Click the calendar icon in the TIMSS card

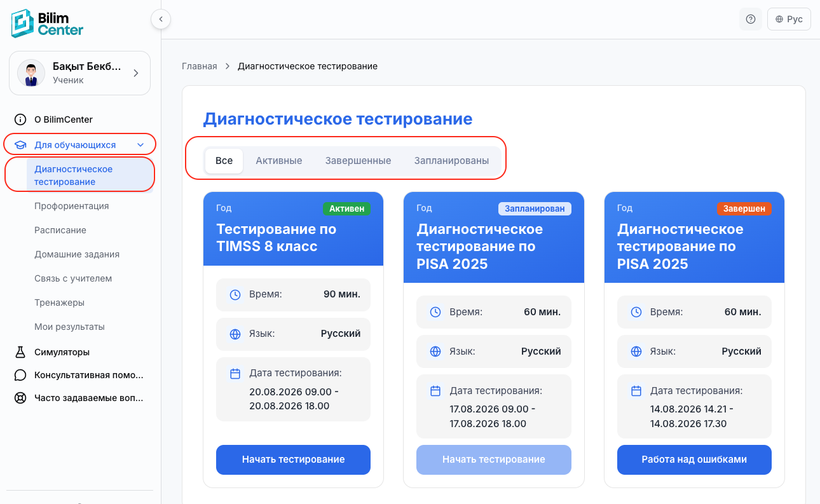(235, 374)
